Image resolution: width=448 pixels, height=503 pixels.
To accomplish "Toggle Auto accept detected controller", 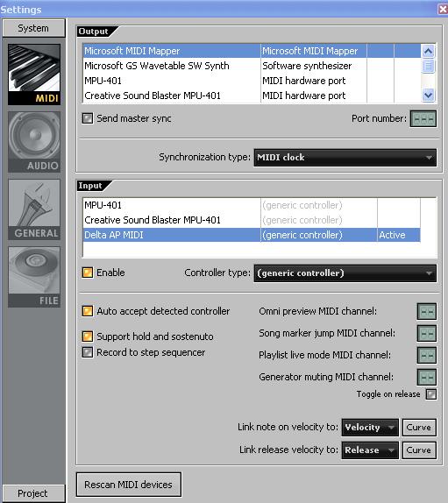I will 88,311.
